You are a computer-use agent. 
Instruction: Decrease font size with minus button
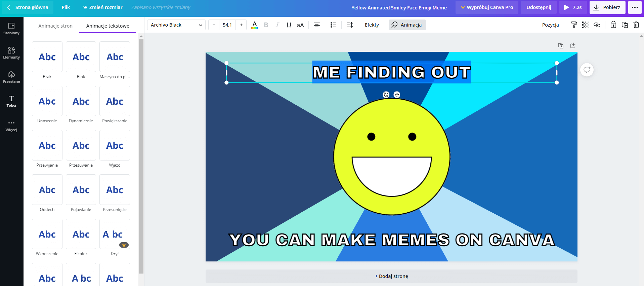[214, 25]
